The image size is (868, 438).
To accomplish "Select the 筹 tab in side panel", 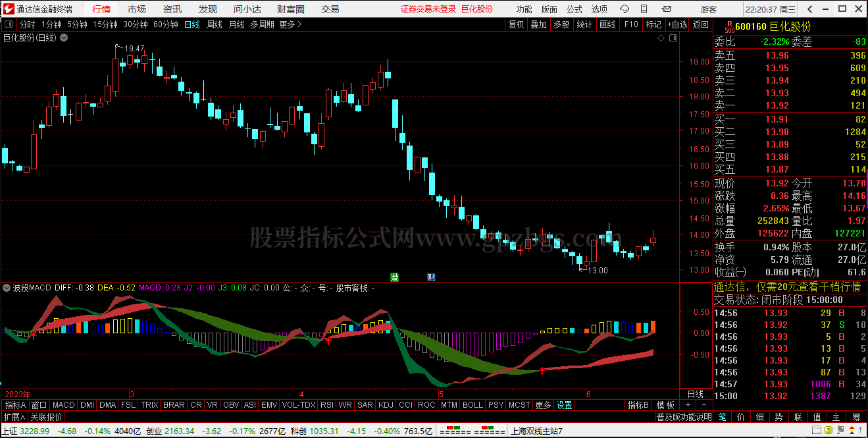I will (856, 417).
